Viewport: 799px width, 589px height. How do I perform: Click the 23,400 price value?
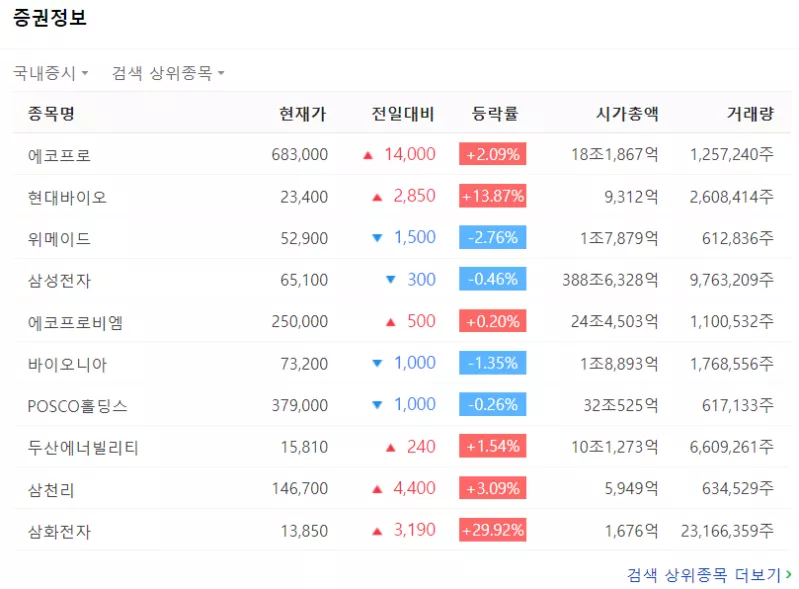click(x=304, y=196)
